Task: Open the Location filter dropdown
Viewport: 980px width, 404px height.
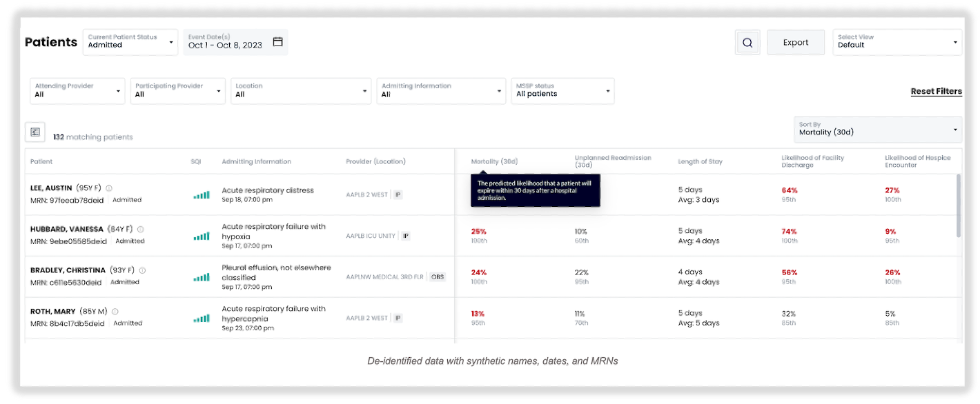Action: click(x=301, y=90)
